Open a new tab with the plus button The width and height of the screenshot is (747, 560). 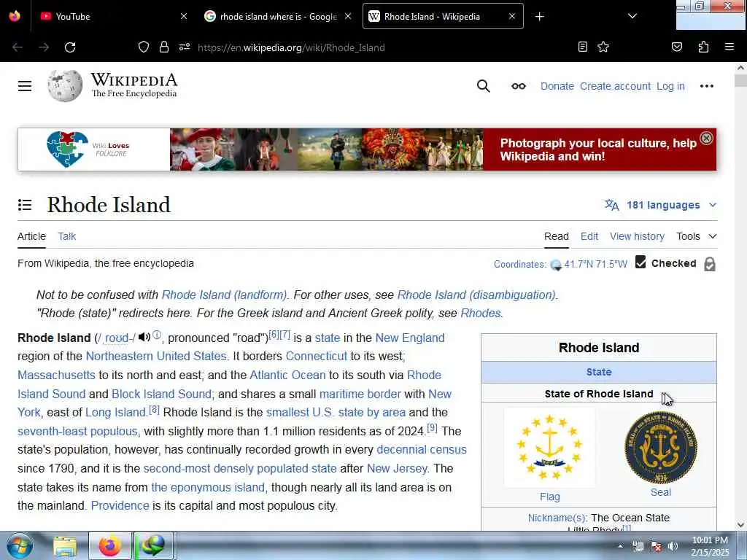539,17
